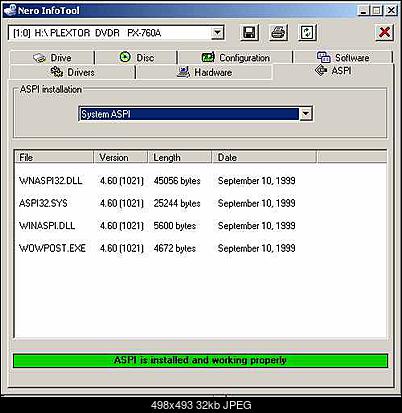
Task: Click the 4672 bytes length value
Action: point(175,248)
